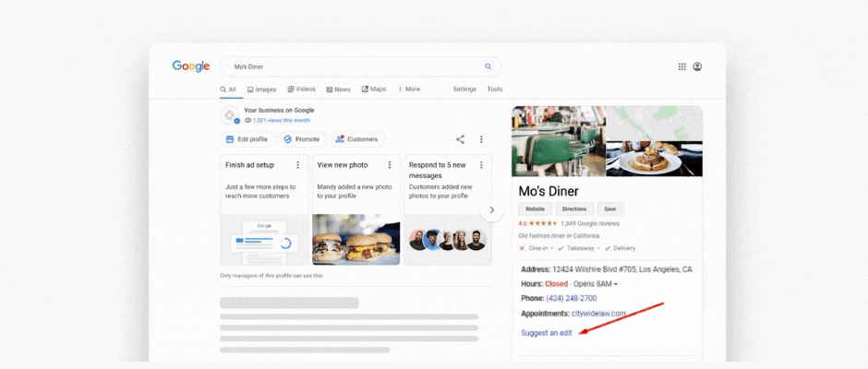This screenshot has width=868, height=369.
Task: Click the Suggest an edit link
Action: [x=547, y=333]
